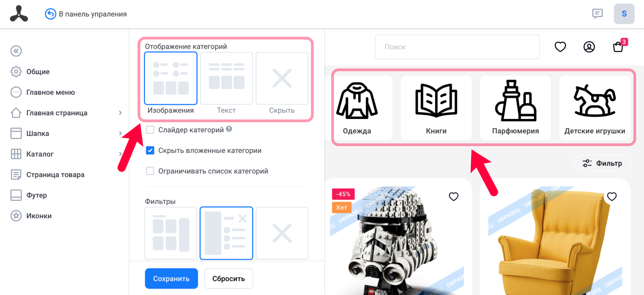Click the Хит label badge
The height and width of the screenshot is (295, 644).
[x=342, y=208]
